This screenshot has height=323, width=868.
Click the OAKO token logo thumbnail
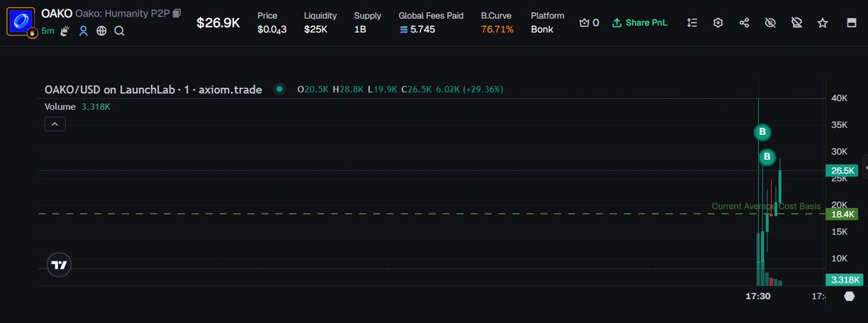(x=21, y=22)
